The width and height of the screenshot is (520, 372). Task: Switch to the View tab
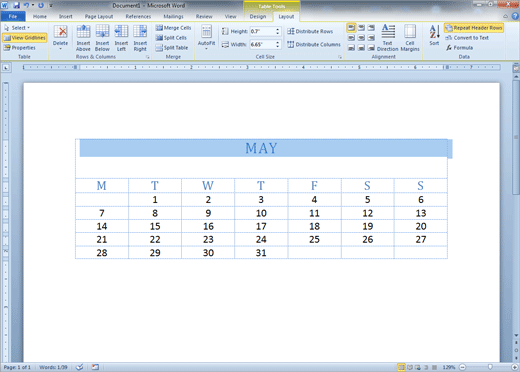coord(230,16)
